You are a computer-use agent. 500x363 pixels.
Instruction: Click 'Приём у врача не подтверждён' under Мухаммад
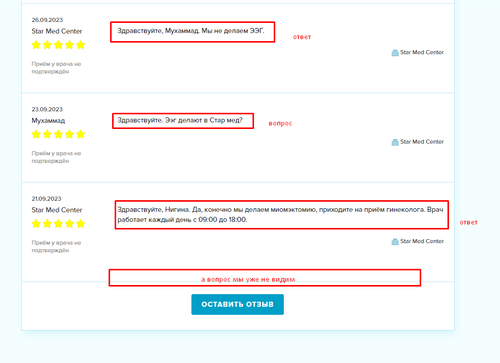point(56,157)
